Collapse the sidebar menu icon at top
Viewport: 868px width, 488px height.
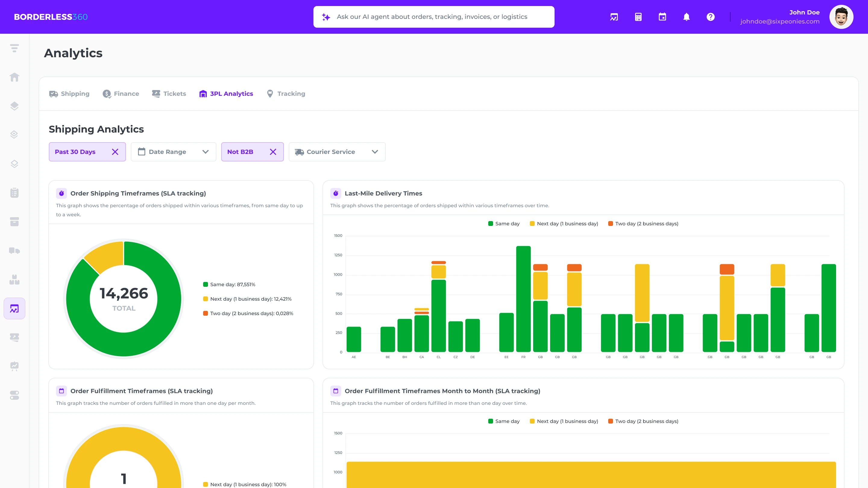14,48
